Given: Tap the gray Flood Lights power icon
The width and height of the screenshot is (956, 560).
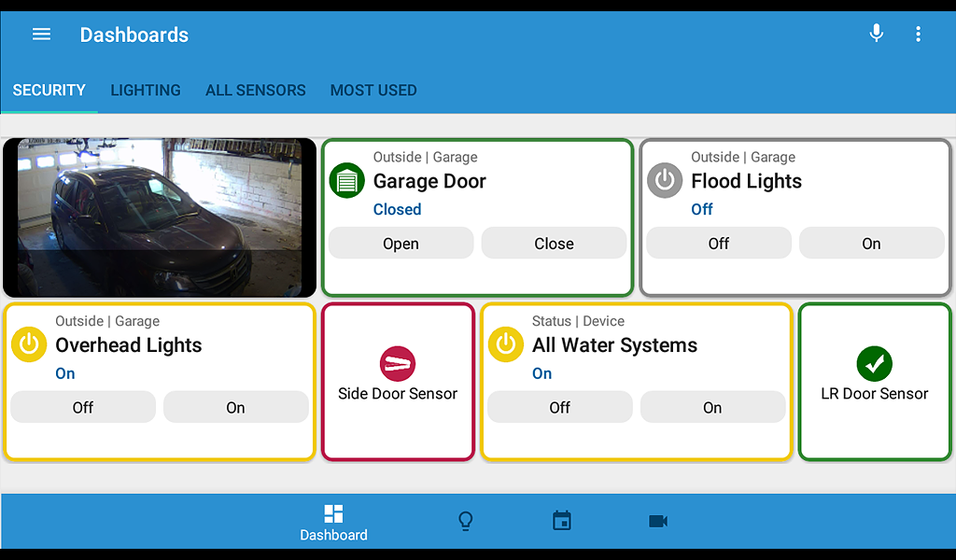Looking at the screenshot, I should (x=665, y=180).
